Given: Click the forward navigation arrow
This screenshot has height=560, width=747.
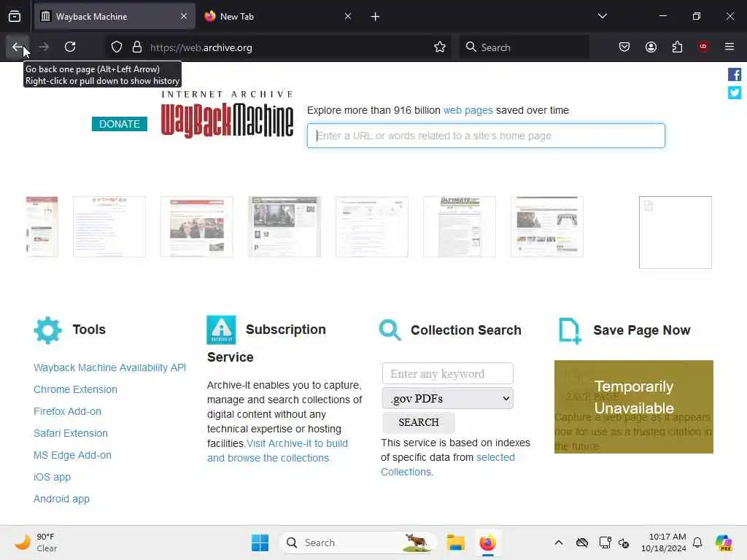Looking at the screenshot, I should pyautogui.click(x=44, y=47).
